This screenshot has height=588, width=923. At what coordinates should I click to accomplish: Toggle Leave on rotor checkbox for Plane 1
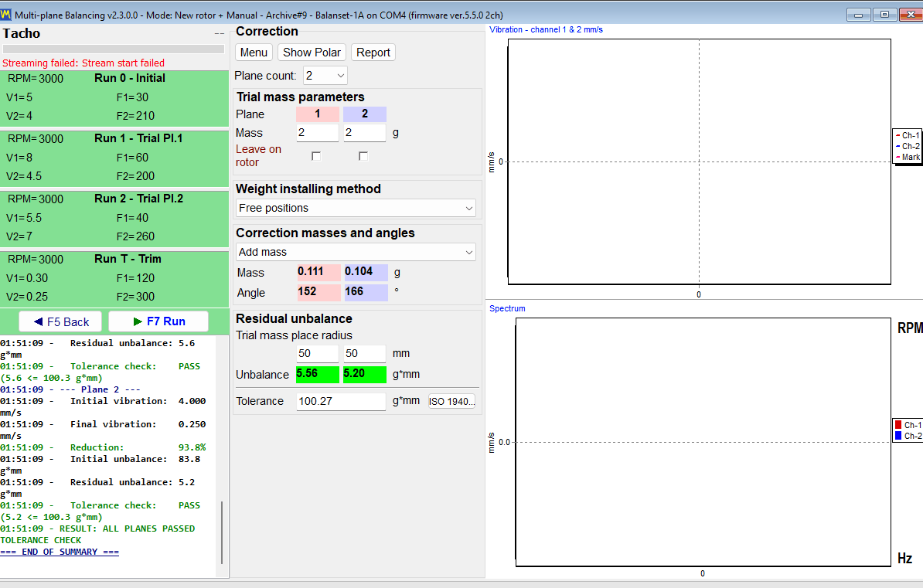[x=316, y=156]
